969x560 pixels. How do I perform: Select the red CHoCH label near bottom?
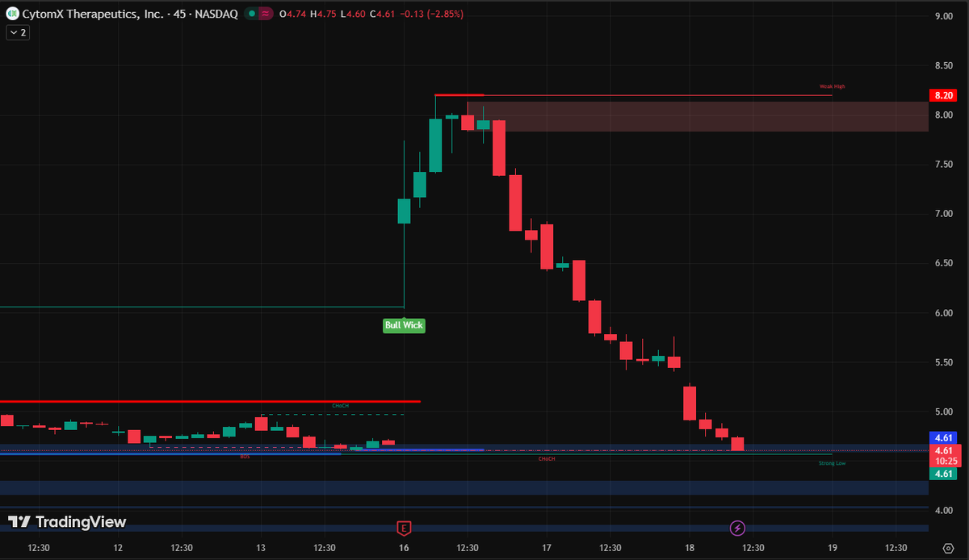tap(547, 458)
